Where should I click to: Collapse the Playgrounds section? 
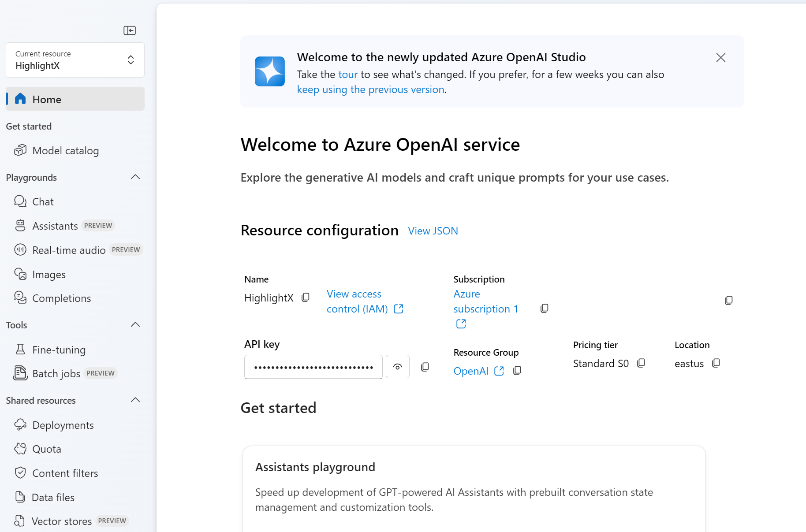tap(135, 177)
